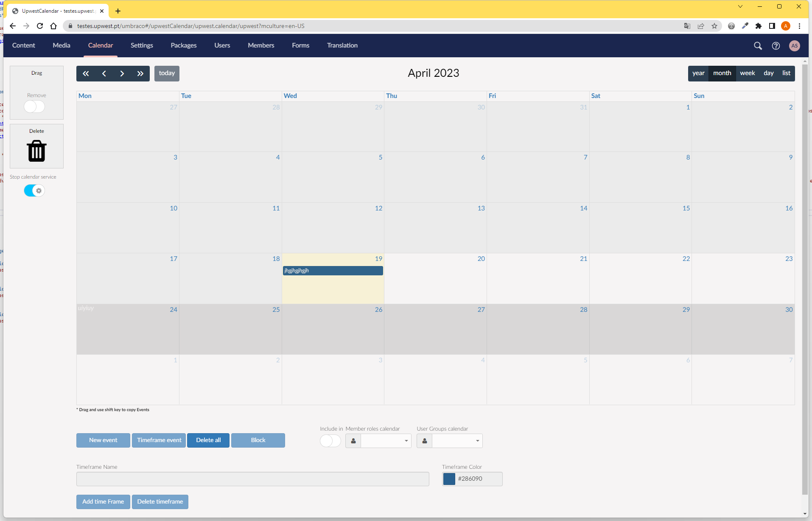Go to next month arrow
812x521 pixels.
pyautogui.click(x=122, y=73)
